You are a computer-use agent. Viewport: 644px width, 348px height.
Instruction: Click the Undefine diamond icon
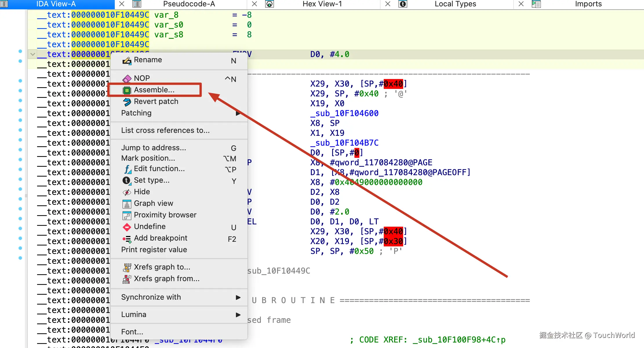127,227
